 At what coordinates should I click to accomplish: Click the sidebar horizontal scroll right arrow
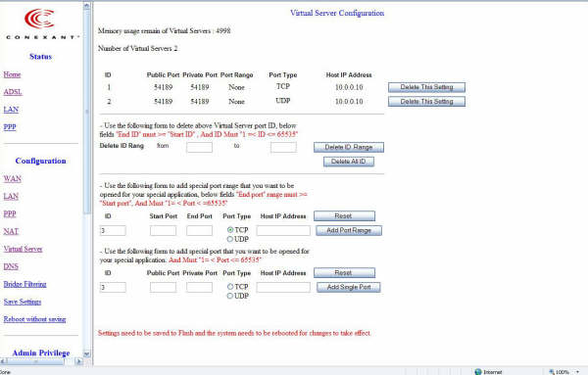[x=79, y=361]
